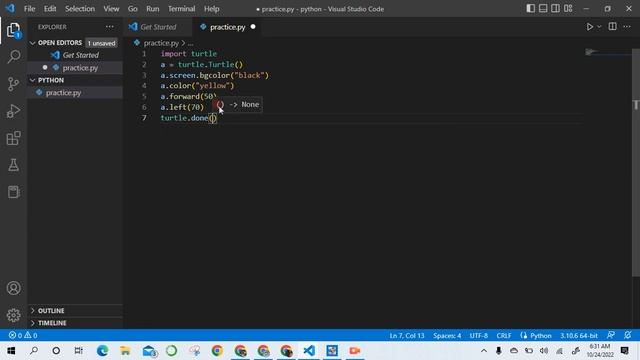The width and height of the screenshot is (640, 360).
Task: Toggle the bottom panel layout icon
Action: point(543,9)
